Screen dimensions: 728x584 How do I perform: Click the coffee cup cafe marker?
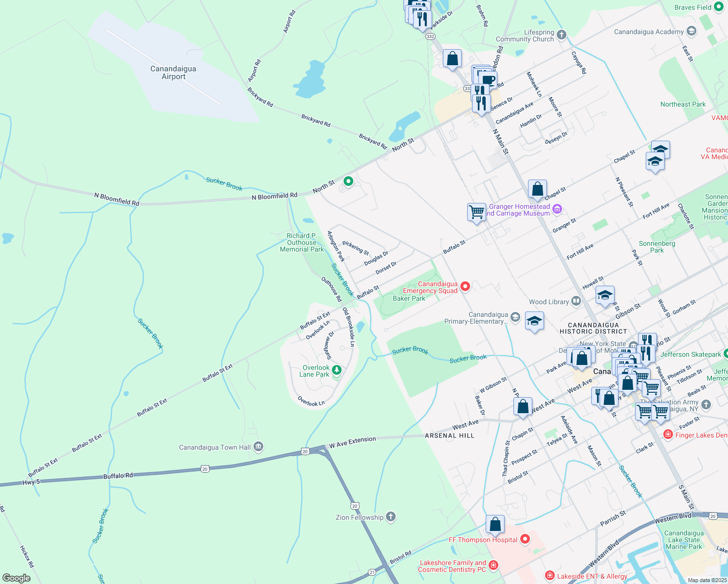(488, 80)
